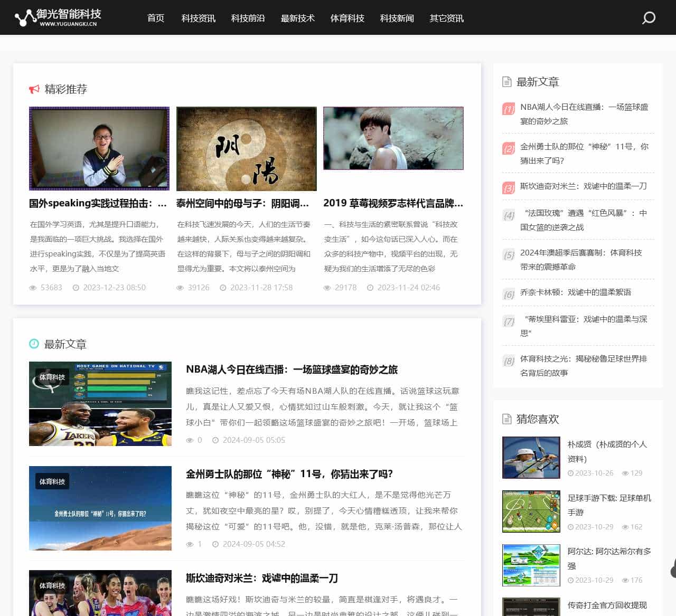This screenshot has width=676, height=616.
Task: Click the 罗志祥 video thumbnail
Action: [393, 138]
